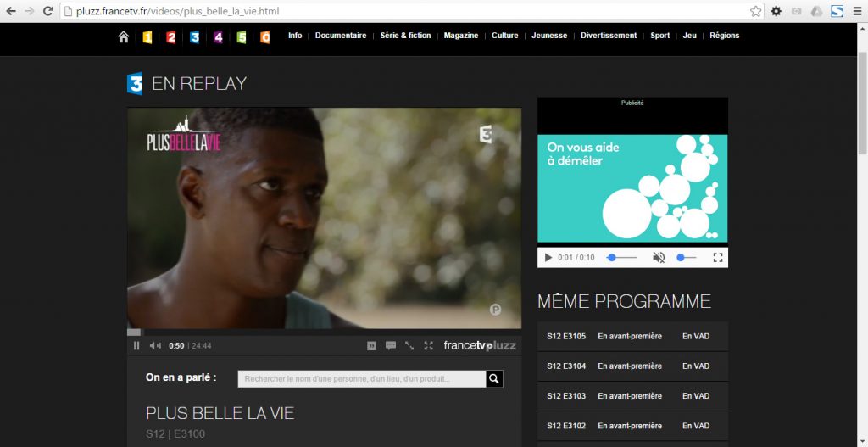Click the quote-mark icon in player controls
868x447 pixels.
click(x=371, y=345)
